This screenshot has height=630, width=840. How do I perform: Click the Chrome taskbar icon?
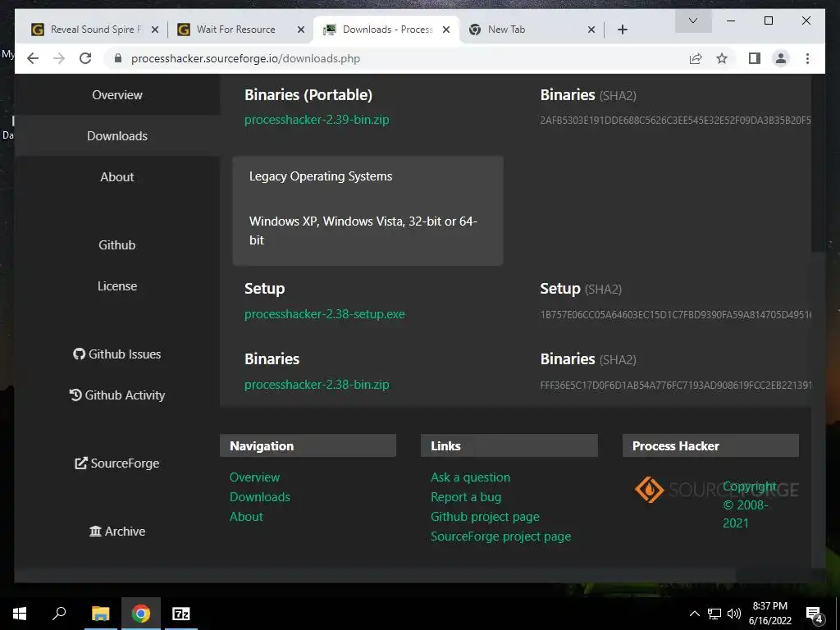(x=141, y=614)
